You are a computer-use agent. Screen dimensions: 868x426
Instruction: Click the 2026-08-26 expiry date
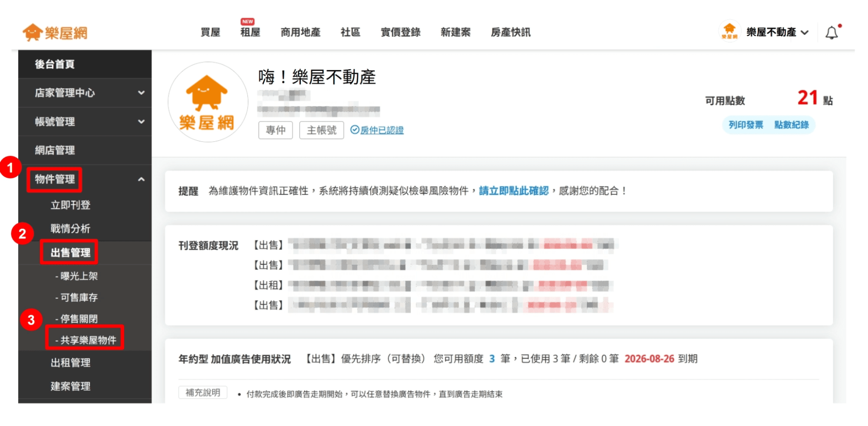coord(650,359)
